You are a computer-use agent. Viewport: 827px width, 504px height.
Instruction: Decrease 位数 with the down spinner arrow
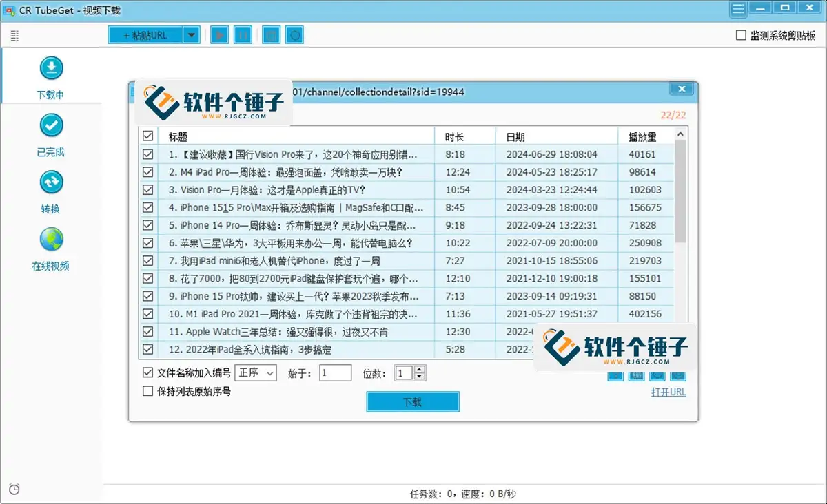(419, 377)
